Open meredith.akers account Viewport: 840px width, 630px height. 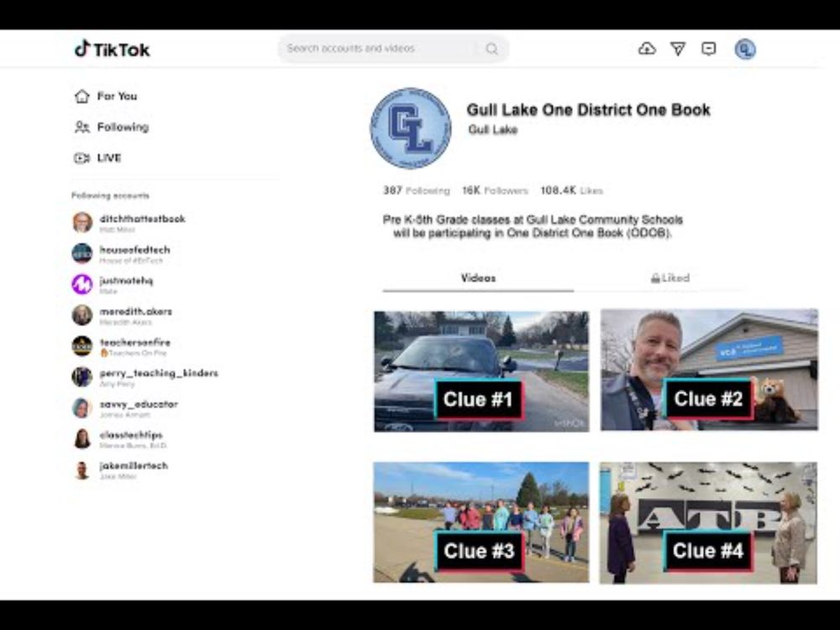122,316
